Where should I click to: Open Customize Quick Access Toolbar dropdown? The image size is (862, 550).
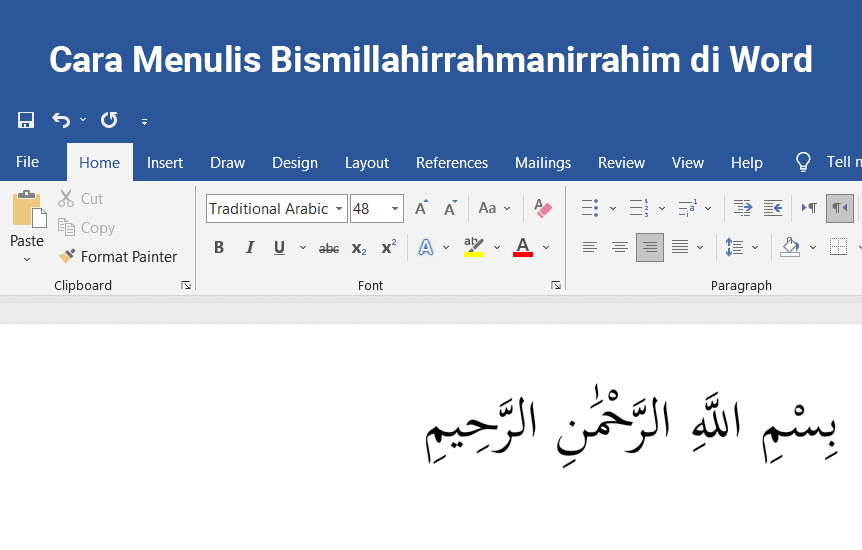coord(144,122)
